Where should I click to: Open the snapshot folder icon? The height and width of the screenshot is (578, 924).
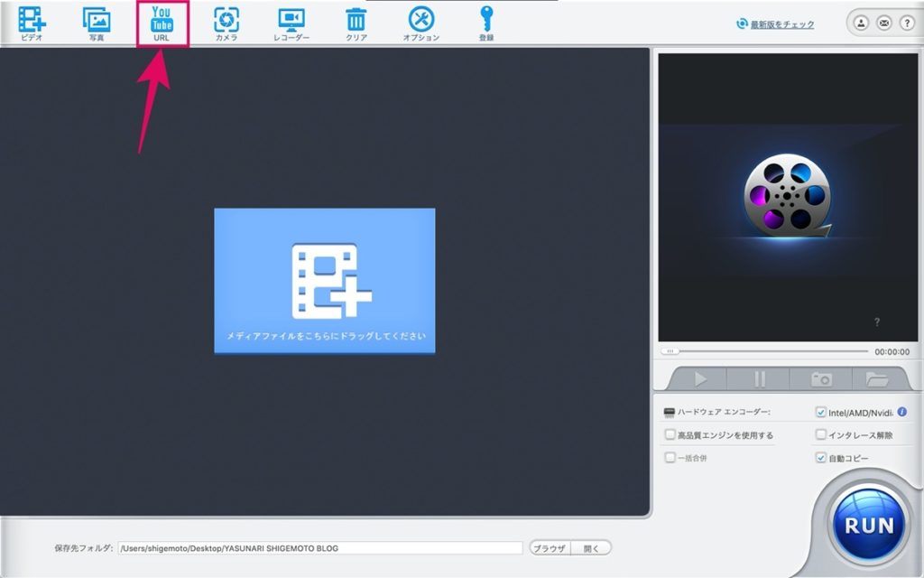(x=877, y=378)
